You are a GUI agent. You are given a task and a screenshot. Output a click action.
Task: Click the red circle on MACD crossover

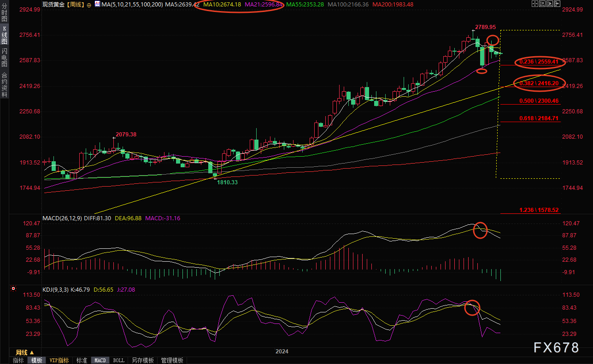(x=480, y=229)
